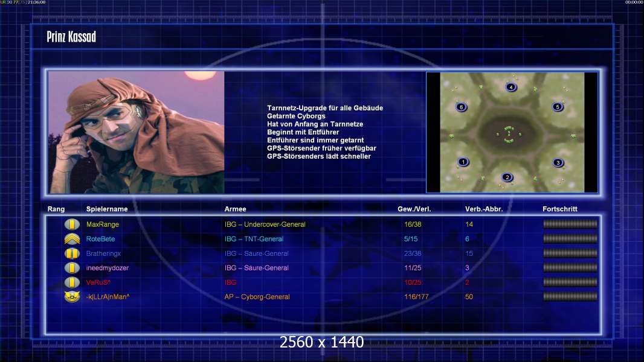Click the 'Prinz Kassad' title heading
This screenshot has height=362, width=644.
click(x=71, y=37)
